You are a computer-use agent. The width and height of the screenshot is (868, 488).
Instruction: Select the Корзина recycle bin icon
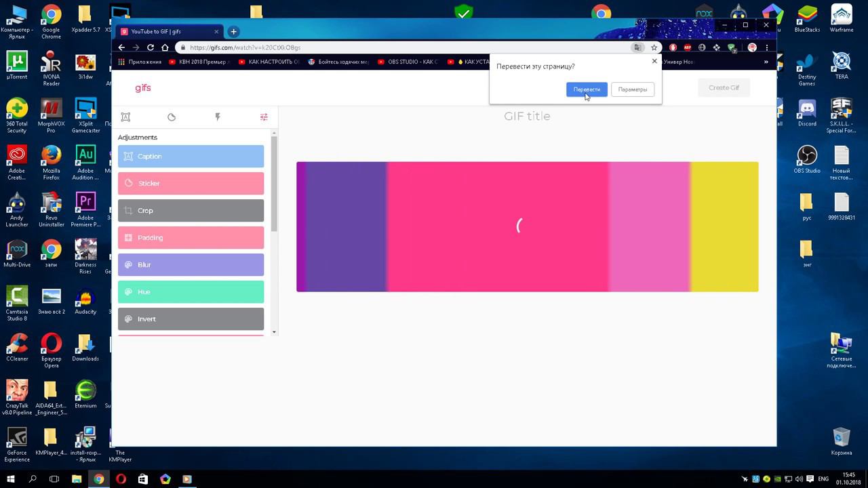pos(842,441)
